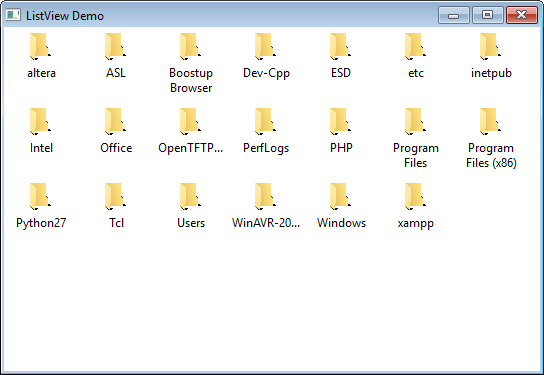Choose the Intel folder icon
The image size is (544, 375).
[41, 121]
